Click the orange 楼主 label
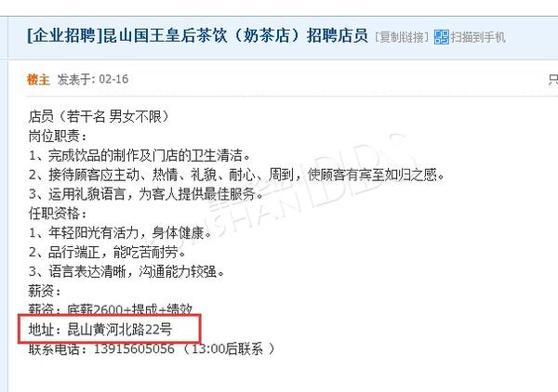 (38, 79)
